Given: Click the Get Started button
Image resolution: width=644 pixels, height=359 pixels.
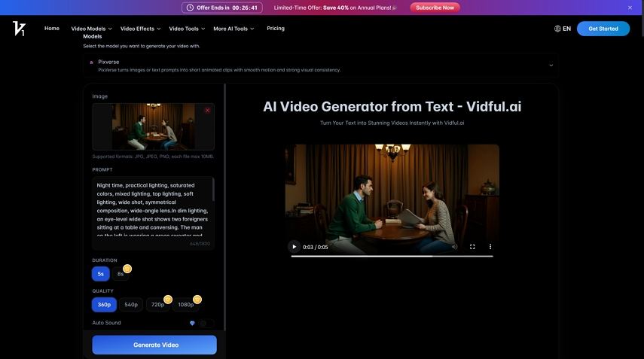Looking at the screenshot, I should [x=603, y=29].
